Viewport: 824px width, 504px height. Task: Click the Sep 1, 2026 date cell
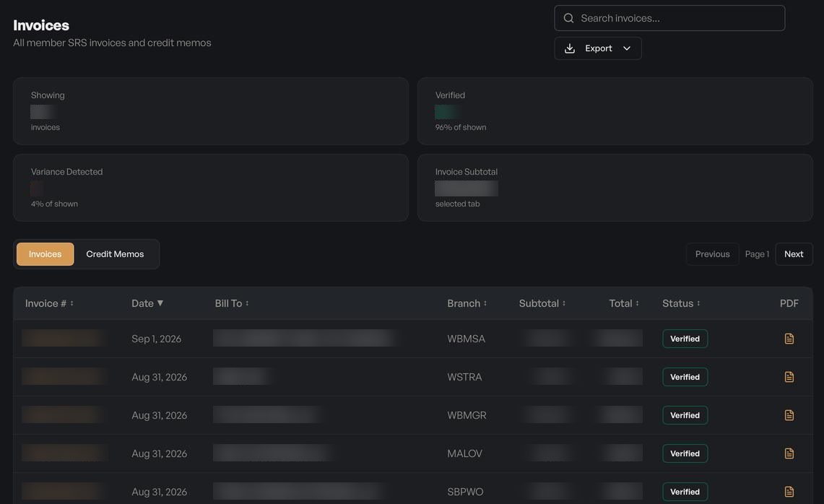(x=156, y=339)
